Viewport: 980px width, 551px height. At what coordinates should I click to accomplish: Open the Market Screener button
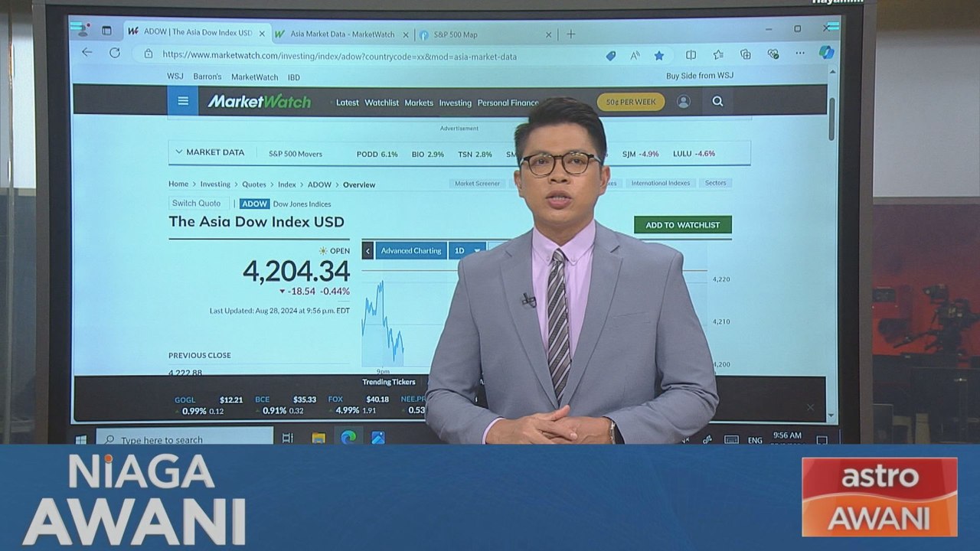477,184
